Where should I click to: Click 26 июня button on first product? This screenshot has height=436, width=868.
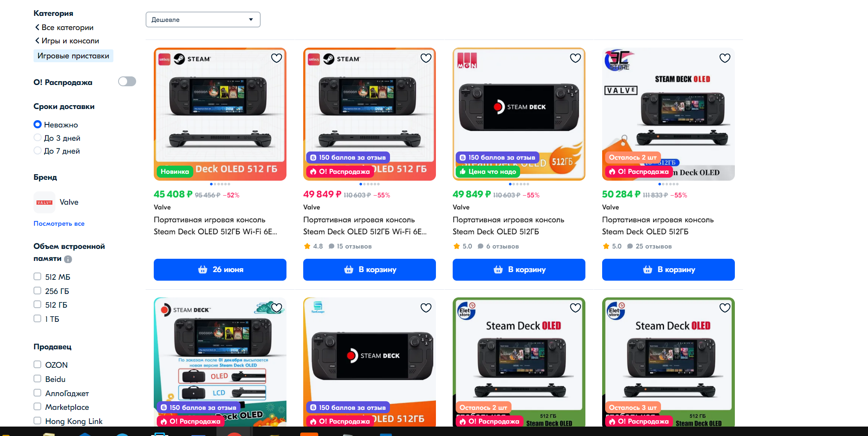click(x=220, y=269)
